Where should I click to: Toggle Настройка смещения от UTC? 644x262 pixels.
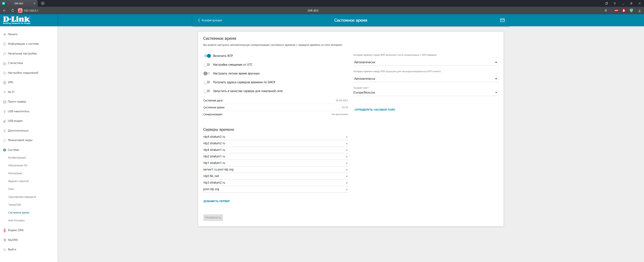click(207, 65)
